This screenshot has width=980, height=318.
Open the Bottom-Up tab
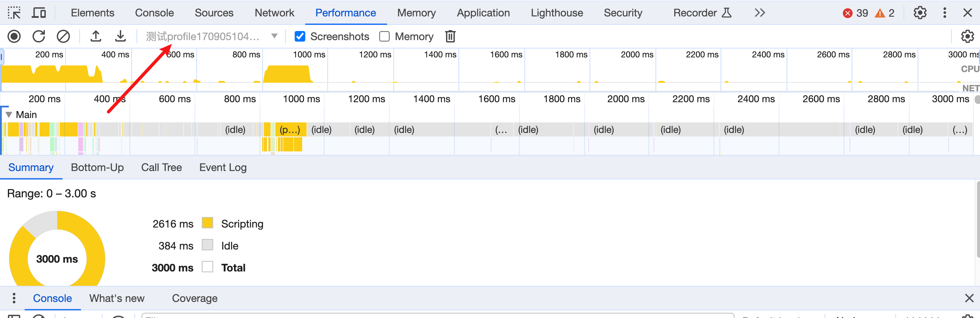(x=97, y=167)
